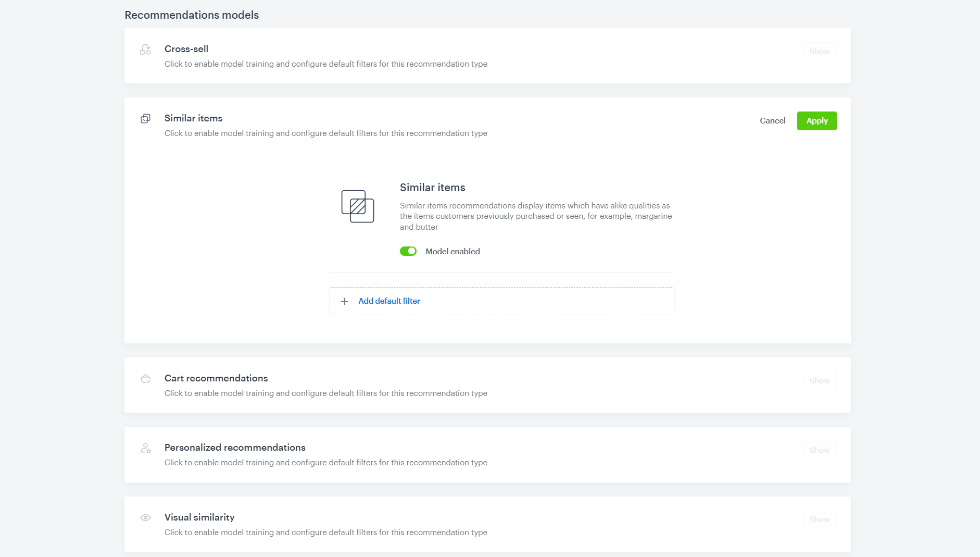Viewport: 980px width, 557px height.
Task: Switch off the green Model enabled switch
Action: (x=409, y=251)
